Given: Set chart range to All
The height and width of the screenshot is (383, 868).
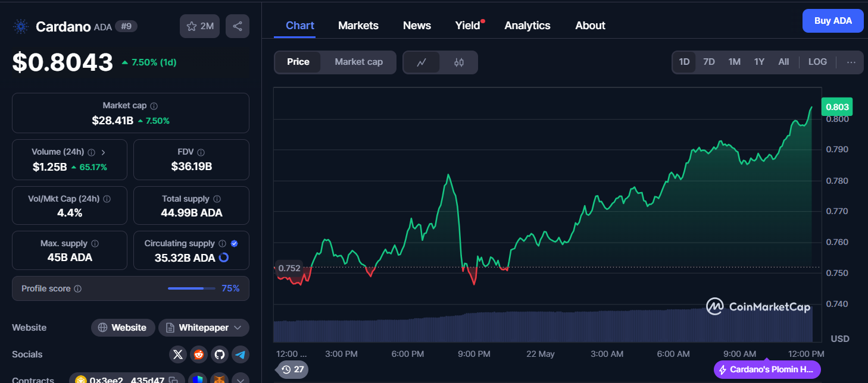Looking at the screenshot, I should pyautogui.click(x=783, y=62).
